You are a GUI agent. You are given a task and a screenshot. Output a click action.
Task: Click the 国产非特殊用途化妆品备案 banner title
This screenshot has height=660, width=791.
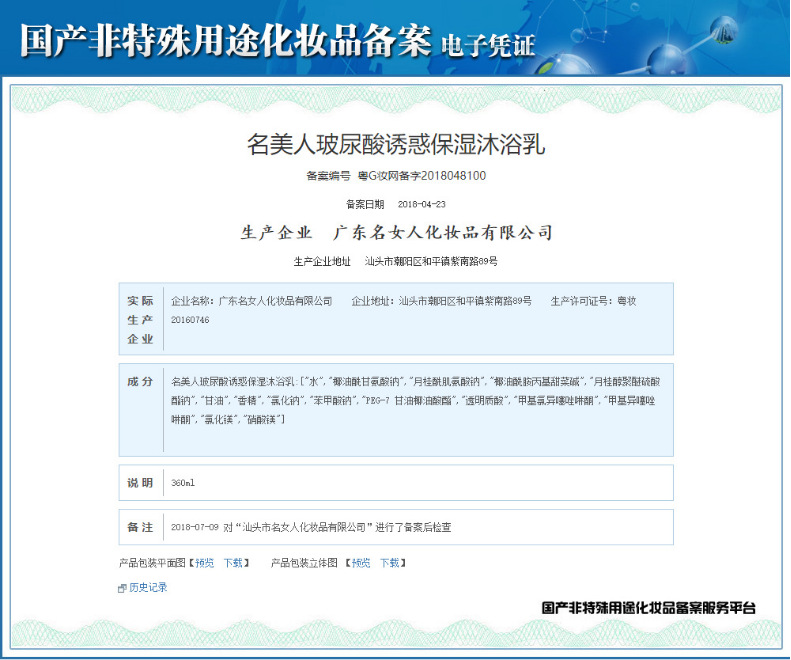coord(225,39)
